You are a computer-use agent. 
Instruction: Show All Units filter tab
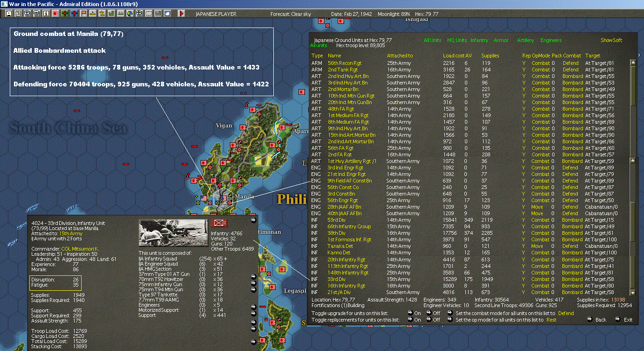432,40
